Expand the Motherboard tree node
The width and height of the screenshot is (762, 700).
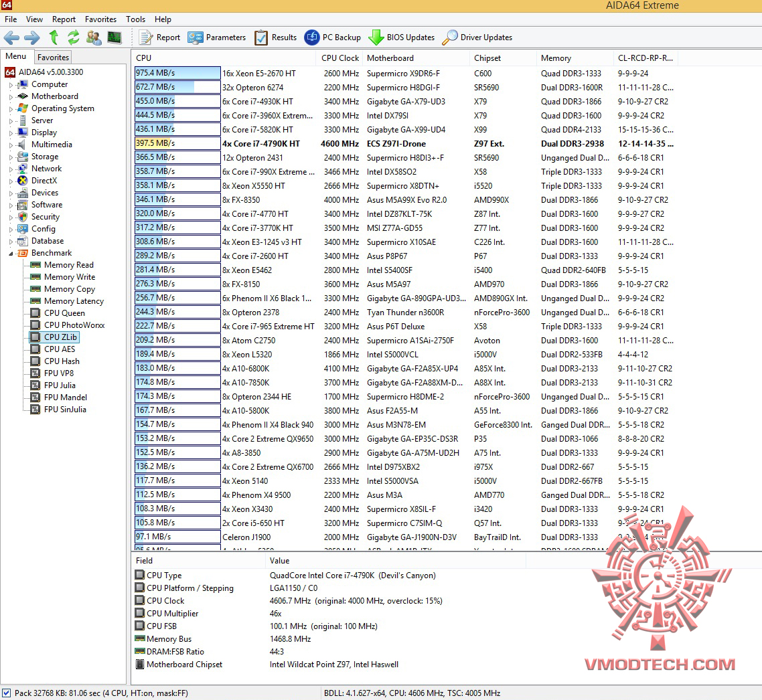click(11, 96)
